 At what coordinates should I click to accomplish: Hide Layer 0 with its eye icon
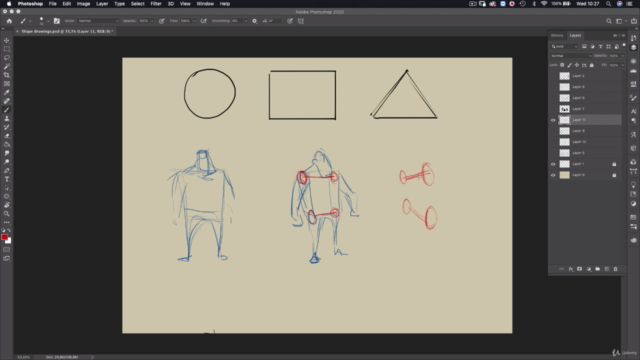pyautogui.click(x=553, y=175)
